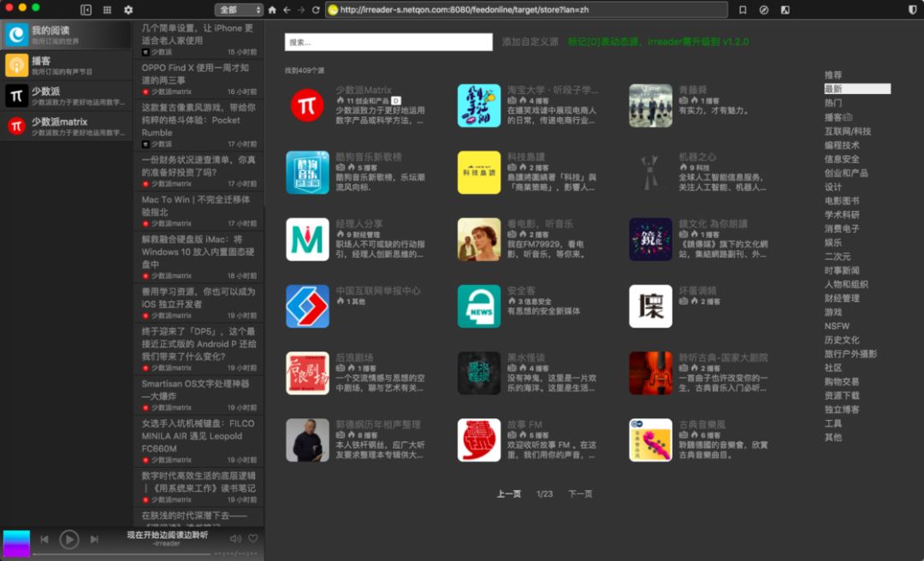Skip to the previous track
This screenshot has width=924, height=561.
point(44,540)
